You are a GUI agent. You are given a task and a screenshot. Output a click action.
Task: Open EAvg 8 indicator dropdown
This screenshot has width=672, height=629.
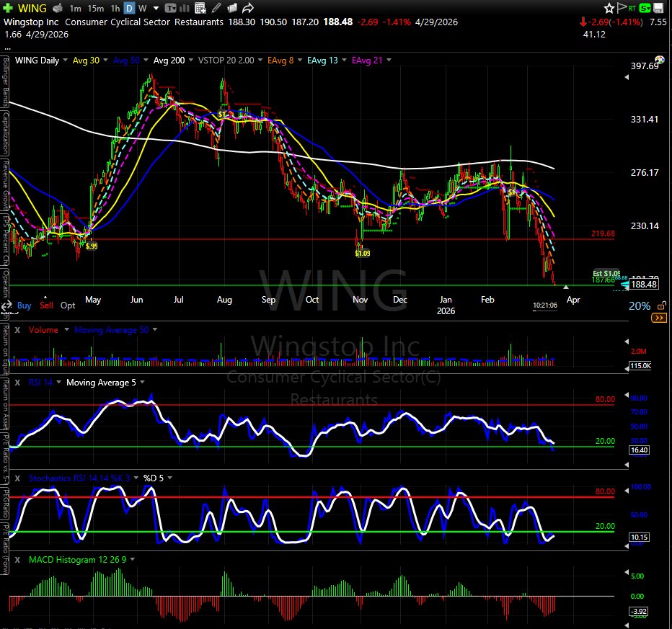click(299, 60)
